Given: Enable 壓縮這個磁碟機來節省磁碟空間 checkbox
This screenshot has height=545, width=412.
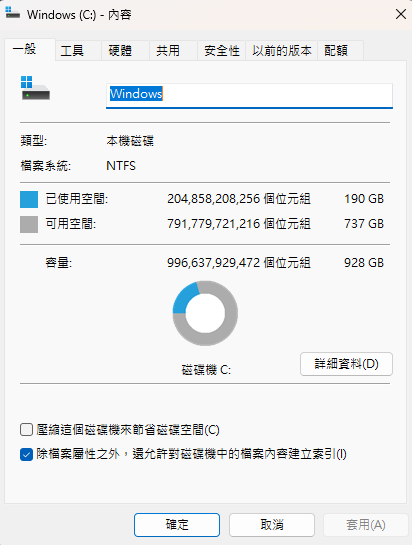Looking at the screenshot, I should coord(26,430).
